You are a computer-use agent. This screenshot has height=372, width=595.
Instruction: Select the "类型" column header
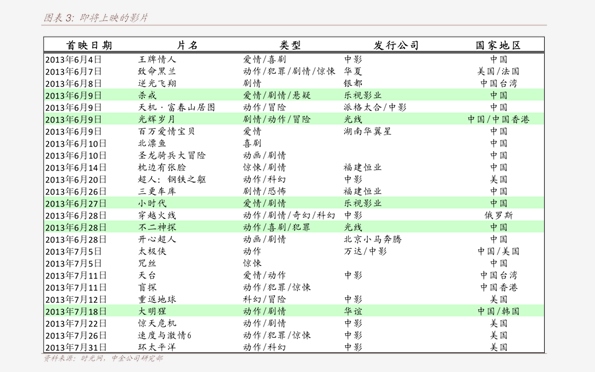pos(290,46)
